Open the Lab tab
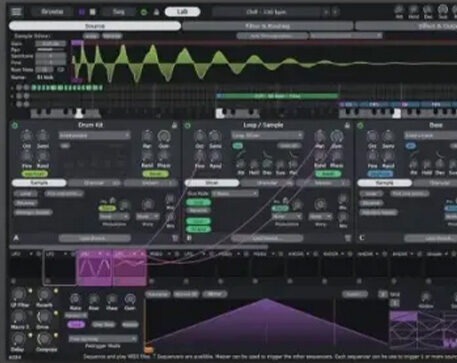Viewport: 457px width, 363px height. point(182,12)
